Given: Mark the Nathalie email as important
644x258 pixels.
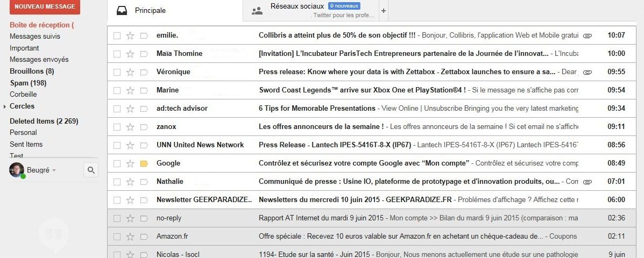Looking at the screenshot, I should click(144, 182).
